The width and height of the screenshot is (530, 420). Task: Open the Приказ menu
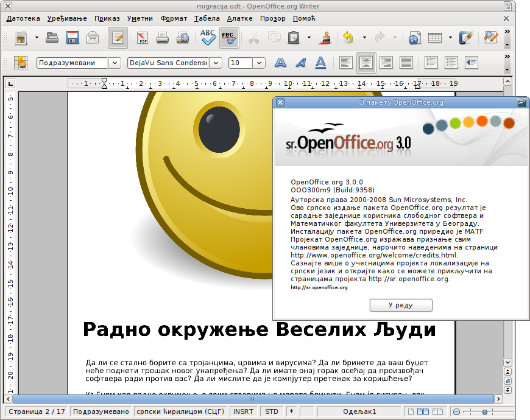tap(107, 19)
